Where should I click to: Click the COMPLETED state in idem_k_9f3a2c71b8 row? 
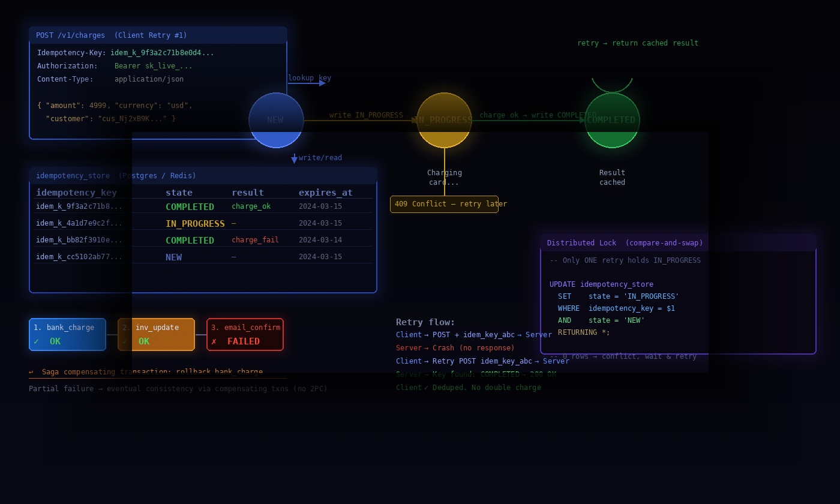tap(190, 206)
